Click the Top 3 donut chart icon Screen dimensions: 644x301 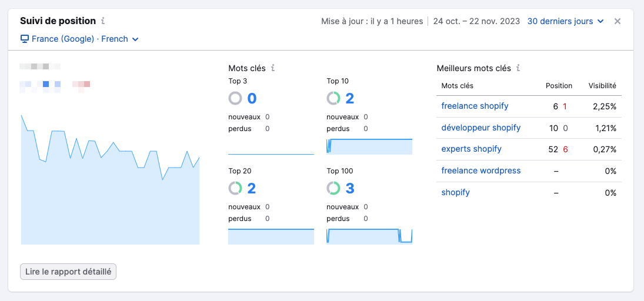[235, 99]
